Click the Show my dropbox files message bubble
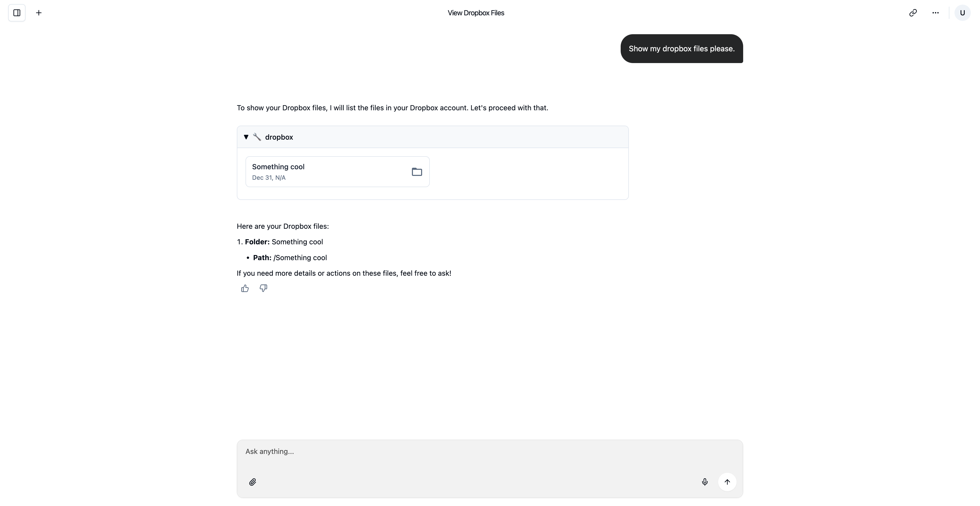 [x=681, y=48]
